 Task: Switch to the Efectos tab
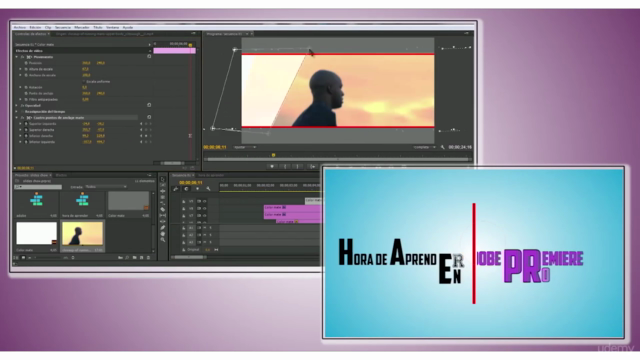pyautogui.click(x=61, y=175)
